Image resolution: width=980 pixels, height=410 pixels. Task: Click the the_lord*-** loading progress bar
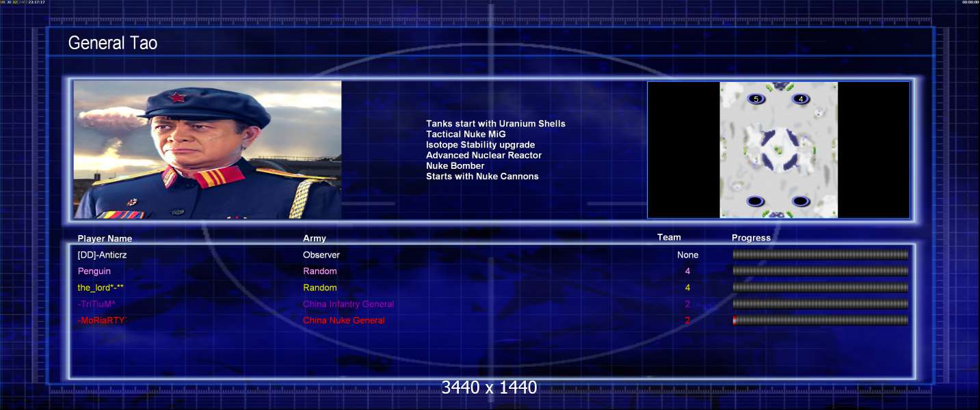coord(821,288)
